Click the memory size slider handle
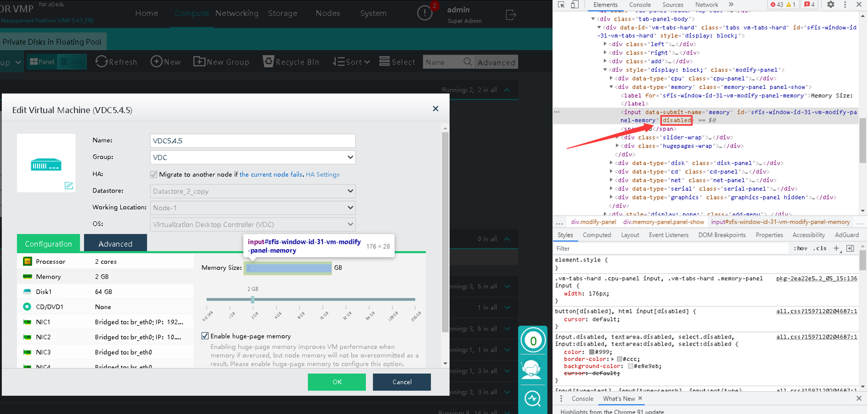This screenshot has width=868, height=414. point(253,300)
